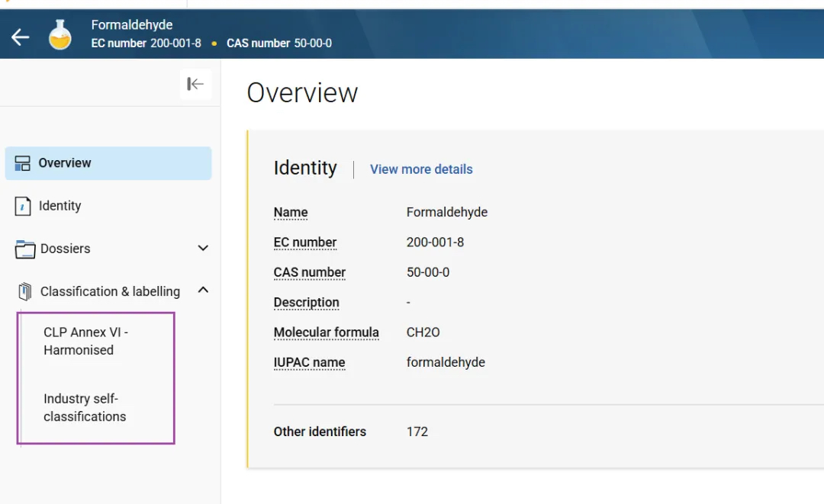
Task: Click the Molecular formula label
Action: [x=326, y=332]
